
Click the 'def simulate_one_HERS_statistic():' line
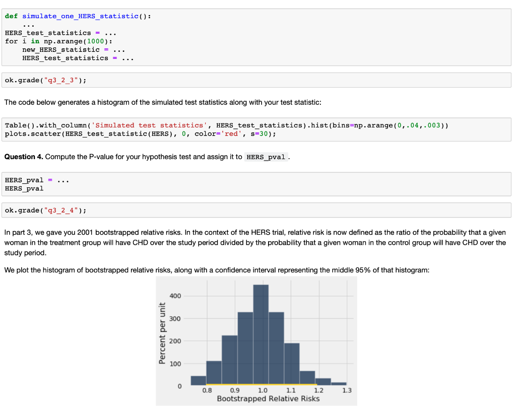coord(78,16)
